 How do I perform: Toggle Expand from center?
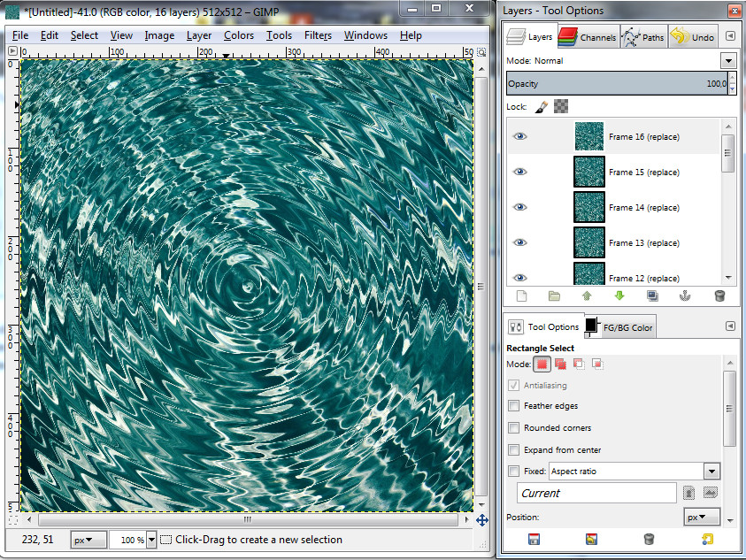513,449
